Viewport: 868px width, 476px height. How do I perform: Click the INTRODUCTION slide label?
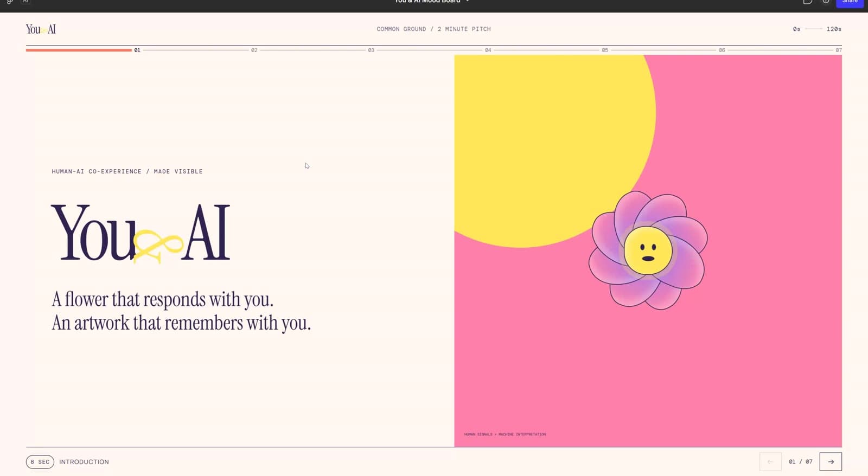tap(84, 462)
